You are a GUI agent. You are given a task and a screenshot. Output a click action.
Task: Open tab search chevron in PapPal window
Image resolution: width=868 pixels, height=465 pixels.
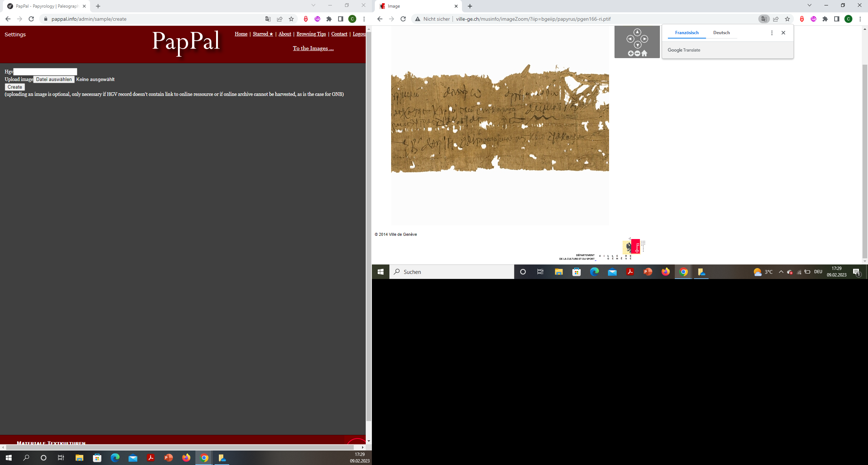click(313, 5)
